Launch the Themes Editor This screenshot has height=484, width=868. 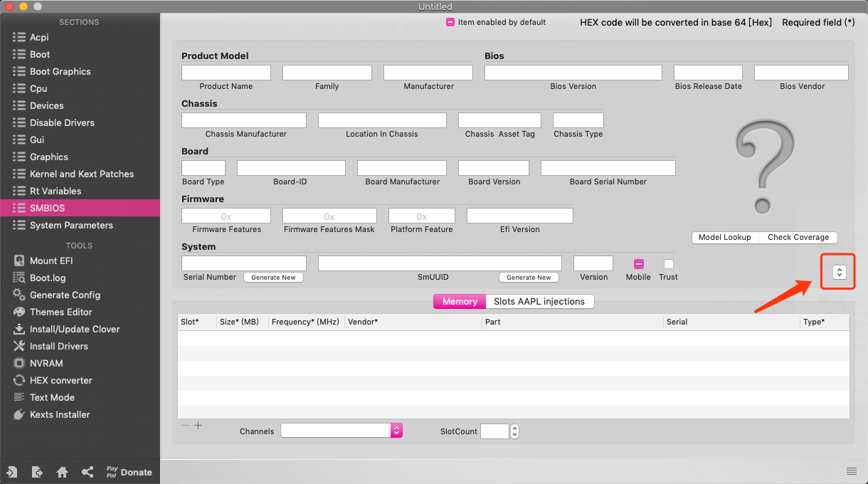click(x=61, y=312)
